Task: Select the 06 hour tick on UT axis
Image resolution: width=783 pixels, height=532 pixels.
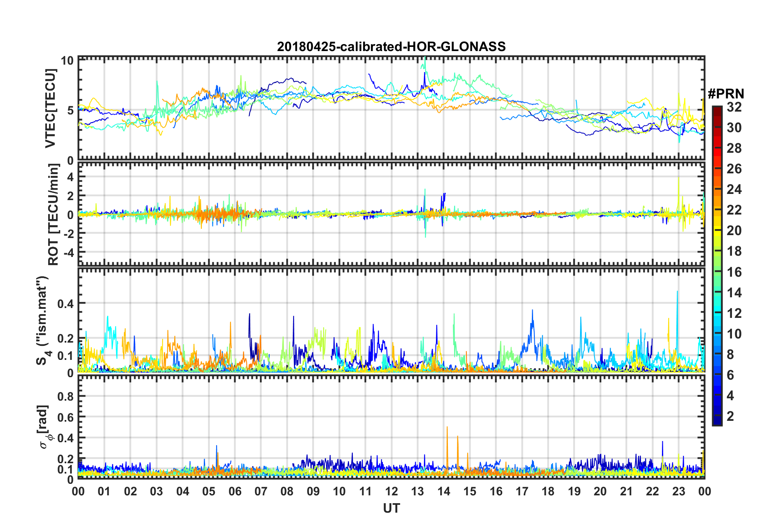Action: (x=235, y=491)
